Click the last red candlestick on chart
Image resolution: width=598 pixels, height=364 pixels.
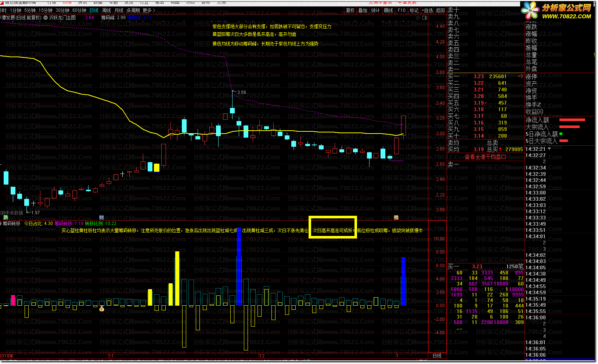(403, 125)
